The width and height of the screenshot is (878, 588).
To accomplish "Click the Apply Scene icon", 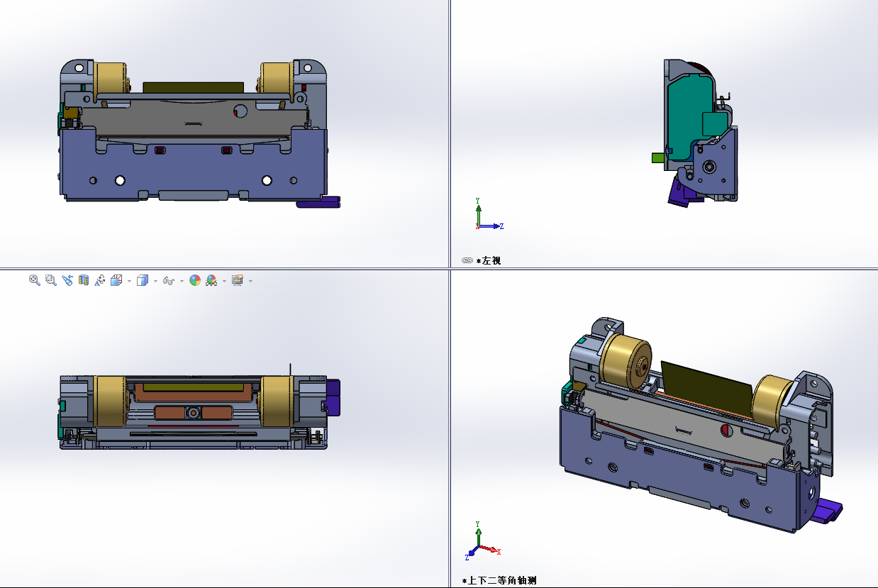I will tap(211, 280).
